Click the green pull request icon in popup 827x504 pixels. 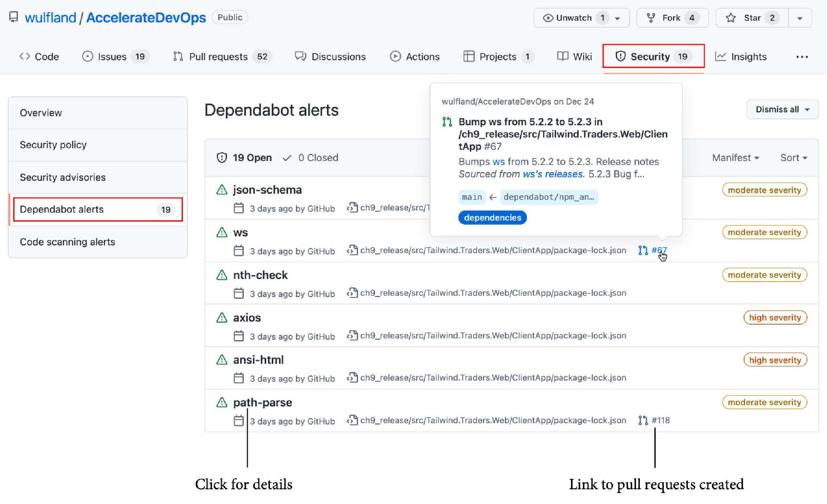coord(447,122)
